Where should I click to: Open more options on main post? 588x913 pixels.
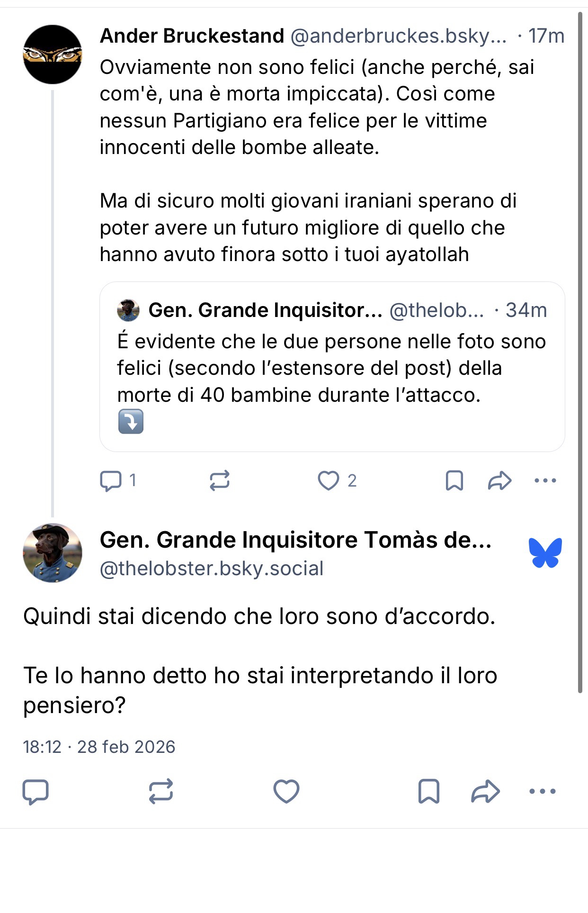click(542, 791)
